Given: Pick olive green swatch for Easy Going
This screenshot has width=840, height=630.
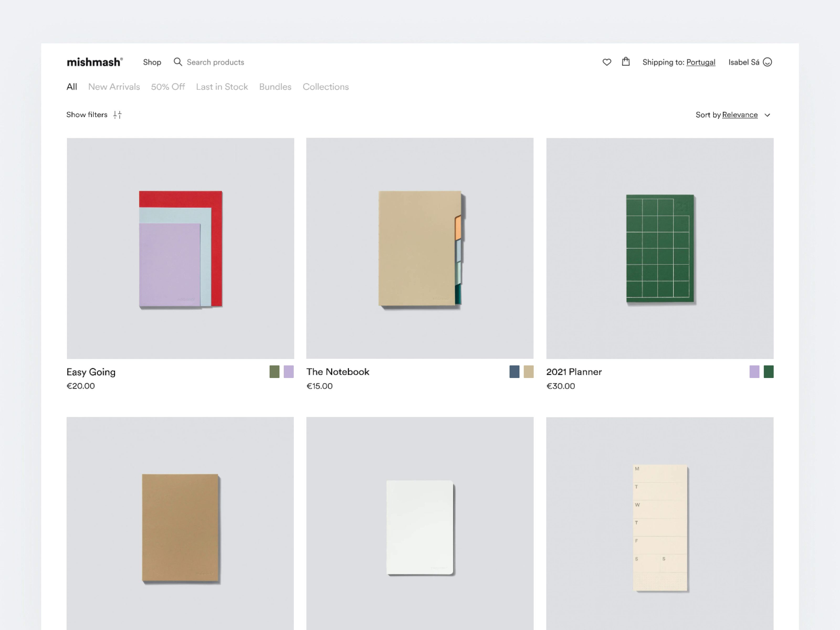Looking at the screenshot, I should click(x=274, y=371).
